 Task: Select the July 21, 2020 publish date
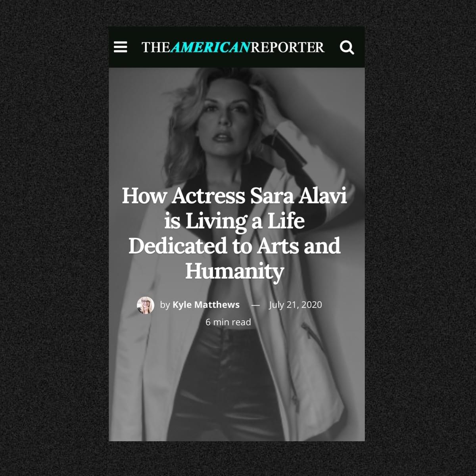click(x=296, y=305)
